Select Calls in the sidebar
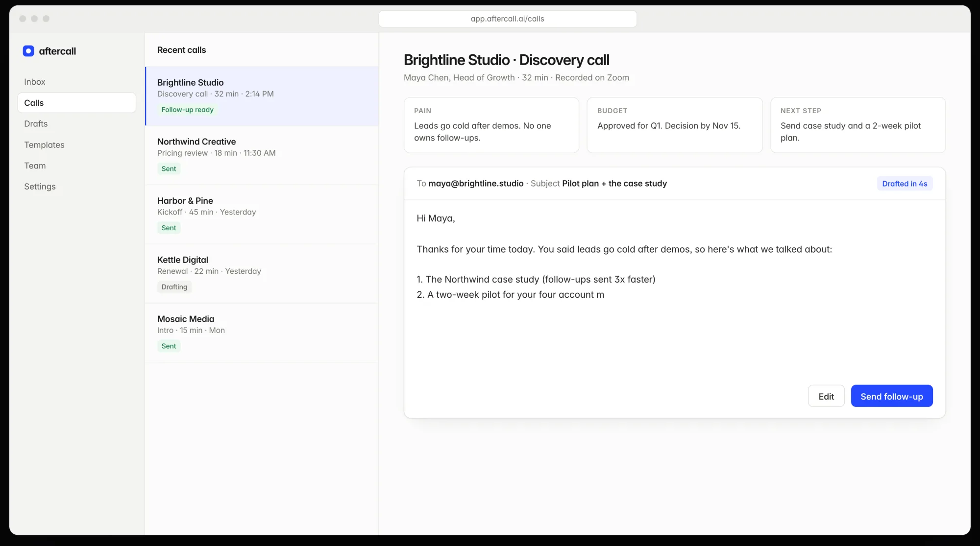The height and width of the screenshot is (546, 980). [x=77, y=103]
